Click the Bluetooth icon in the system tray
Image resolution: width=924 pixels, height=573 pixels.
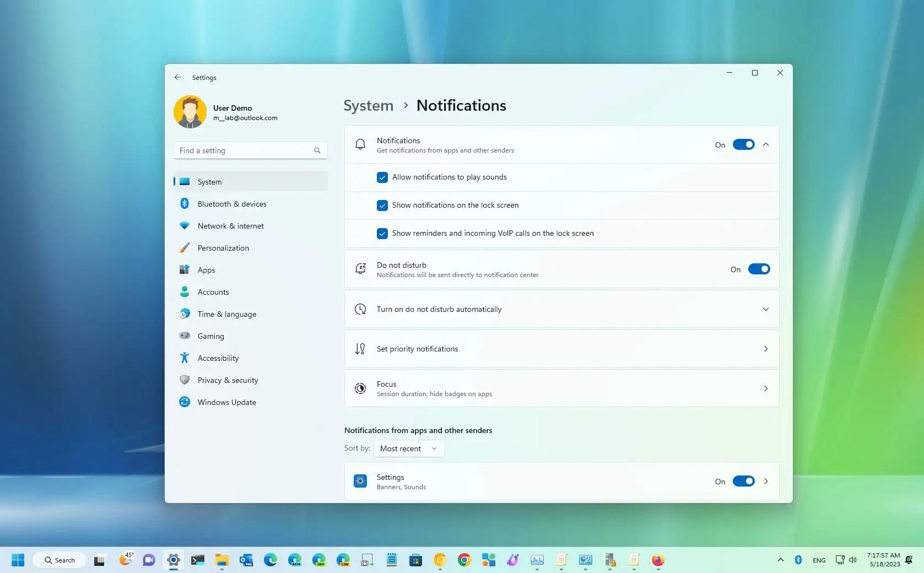pyautogui.click(x=798, y=560)
